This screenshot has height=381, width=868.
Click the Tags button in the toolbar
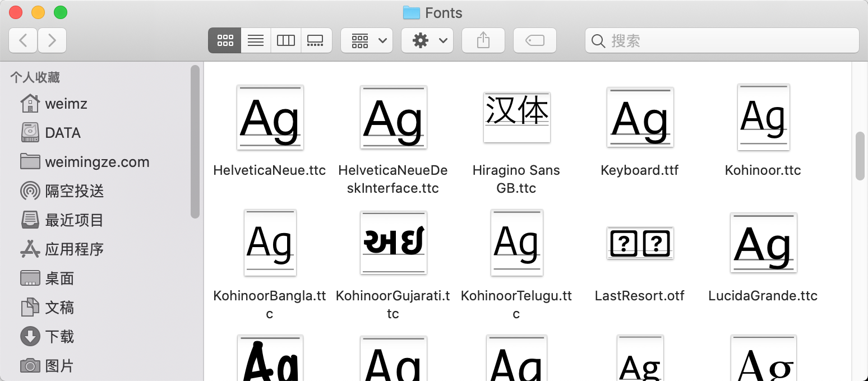(x=534, y=40)
